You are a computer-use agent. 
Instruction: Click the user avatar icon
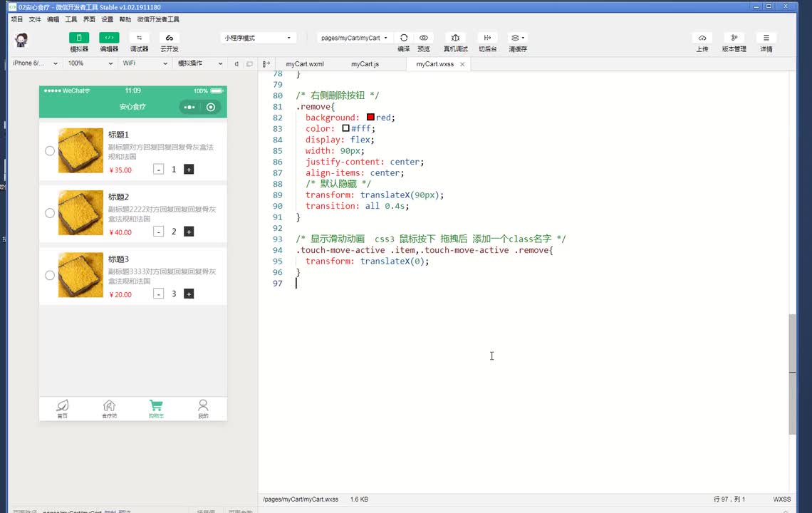21,40
